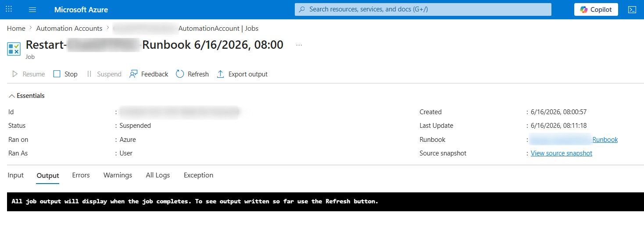Open the apps waffle grid icon
The image size is (644, 242).
coord(9,9)
